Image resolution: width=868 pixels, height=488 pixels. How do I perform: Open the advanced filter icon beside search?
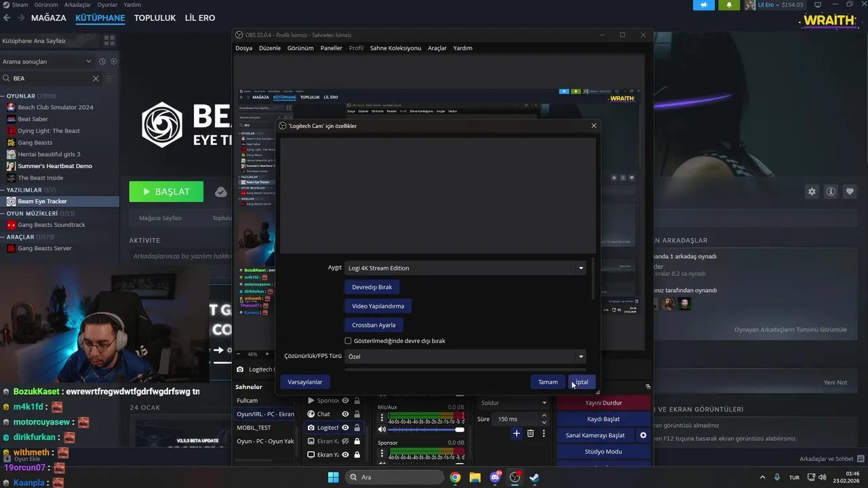coord(110,79)
